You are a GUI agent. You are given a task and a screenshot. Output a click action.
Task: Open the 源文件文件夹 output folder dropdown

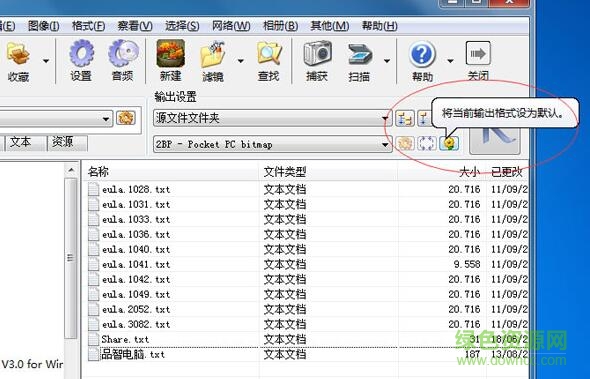[x=385, y=118]
